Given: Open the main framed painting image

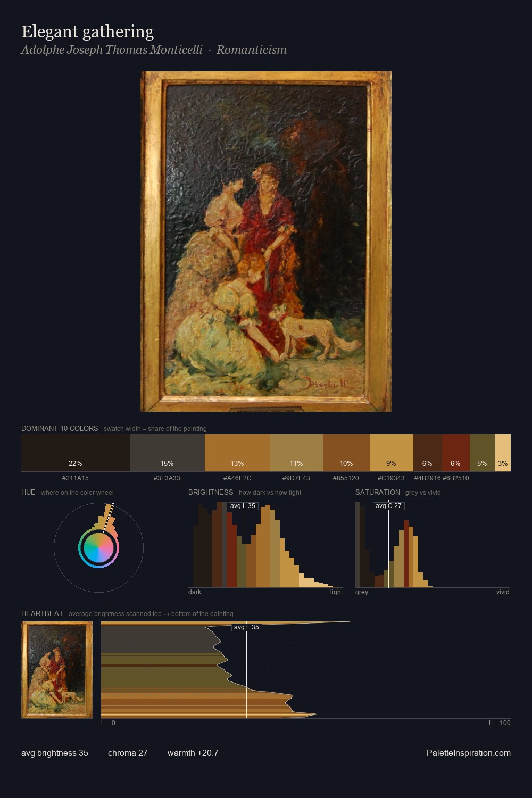Looking at the screenshot, I should 266,242.
